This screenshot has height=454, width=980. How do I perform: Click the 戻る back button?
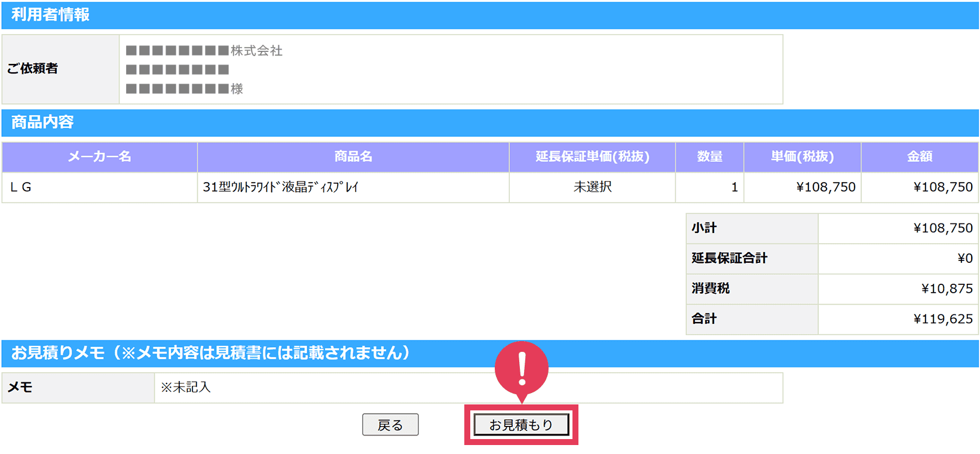(x=390, y=425)
